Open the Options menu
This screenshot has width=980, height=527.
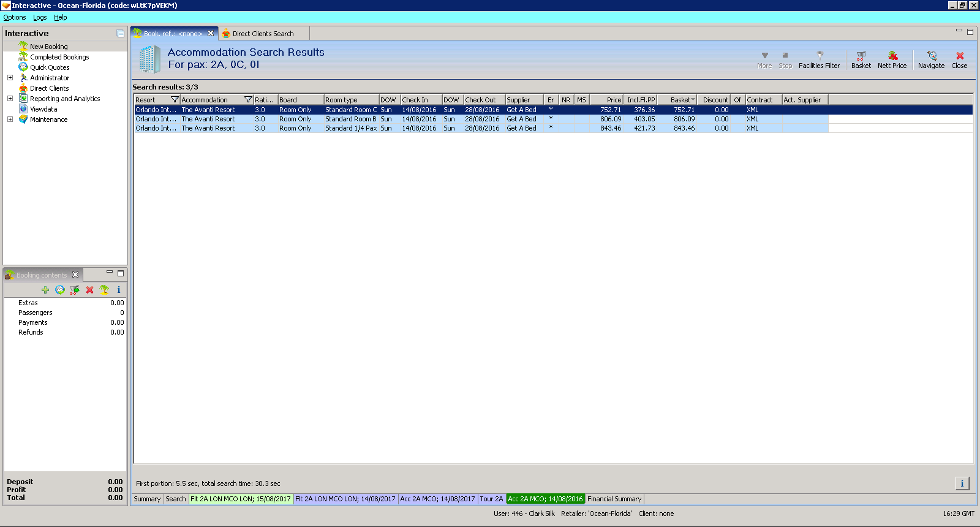point(15,17)
